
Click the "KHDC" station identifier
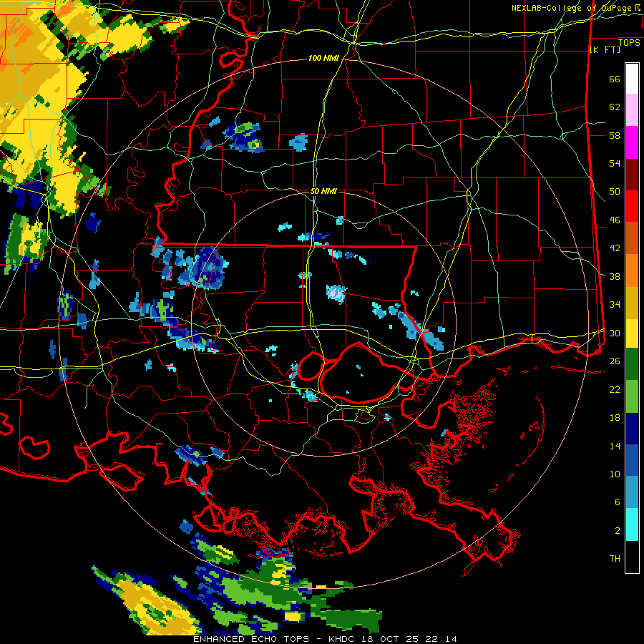(343, 639)
